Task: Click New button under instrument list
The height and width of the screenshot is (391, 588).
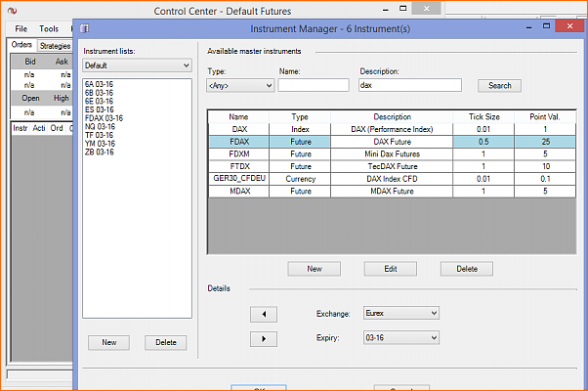Action: (x=108, y=342)
